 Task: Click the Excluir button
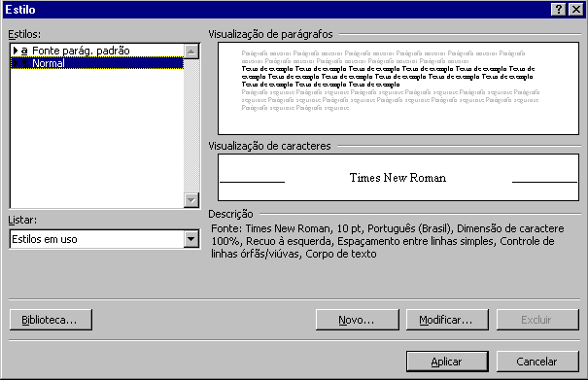pyautogui.click(x=537, y=320)
